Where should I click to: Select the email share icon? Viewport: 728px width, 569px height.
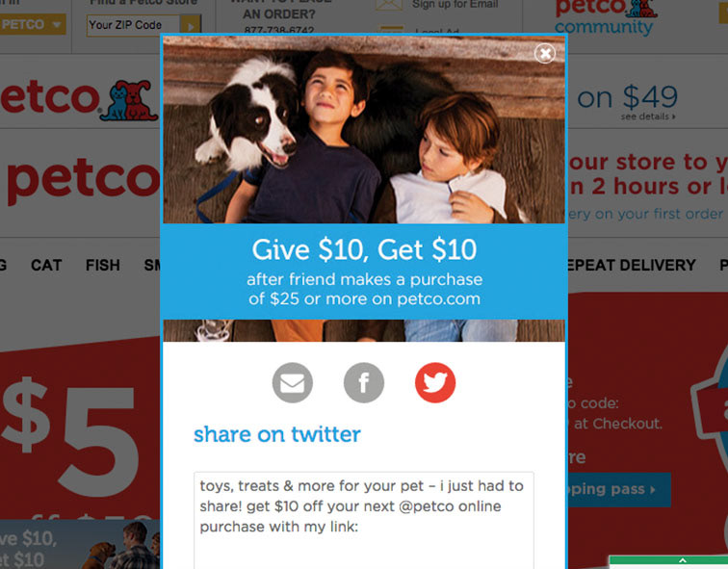click(293, 383)
